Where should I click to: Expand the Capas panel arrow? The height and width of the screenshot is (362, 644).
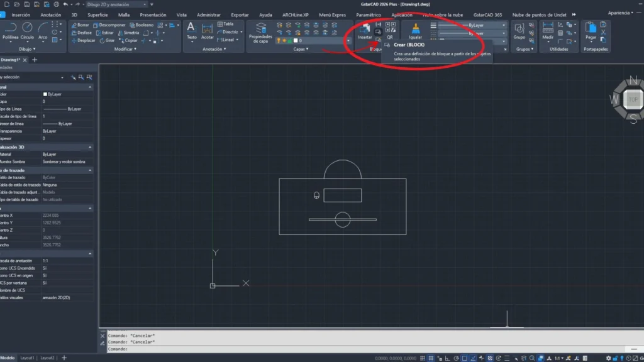coord(307,49)
